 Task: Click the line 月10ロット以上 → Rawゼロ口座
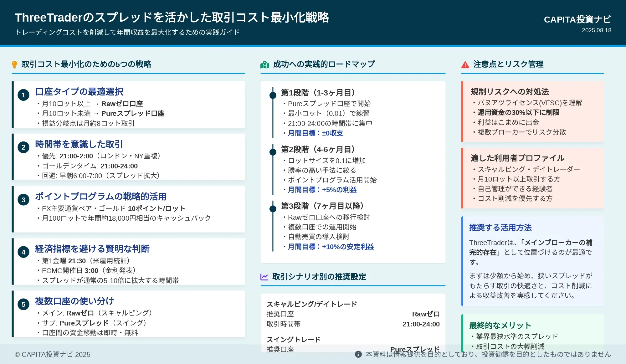[90, 104]
